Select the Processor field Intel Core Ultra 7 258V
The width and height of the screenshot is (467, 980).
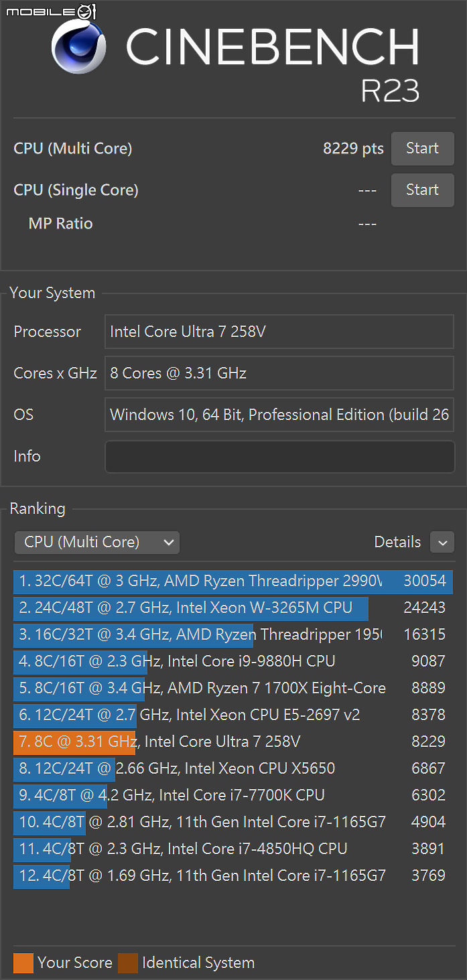280,332
